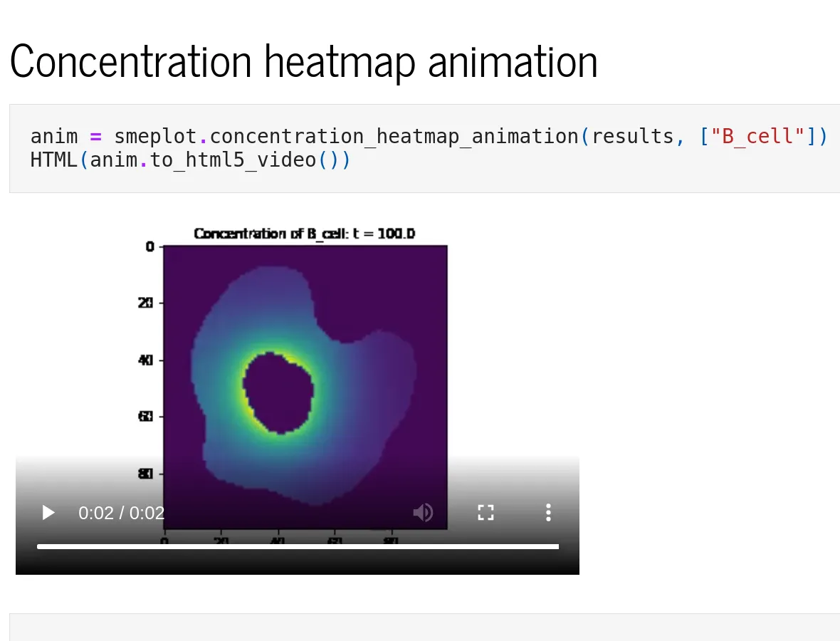
Task: Mute the video with the speaker icon
Action: point(423,513)
